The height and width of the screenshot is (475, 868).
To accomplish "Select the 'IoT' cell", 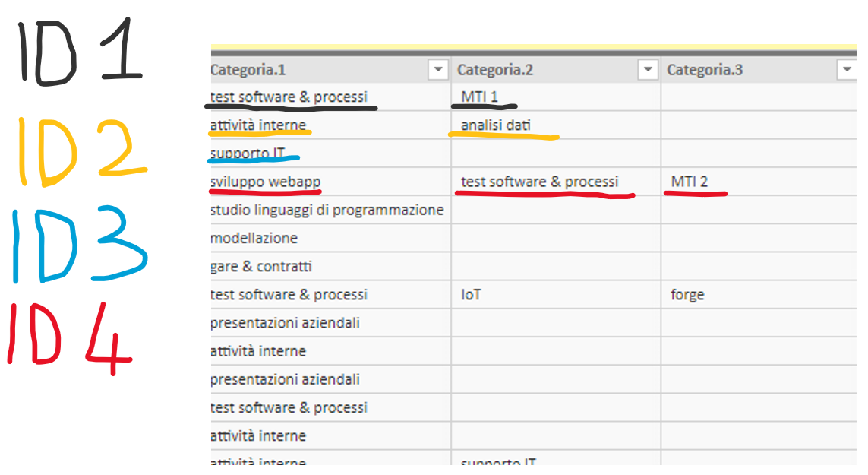I will pyautogui.click(x=557, y=295).
